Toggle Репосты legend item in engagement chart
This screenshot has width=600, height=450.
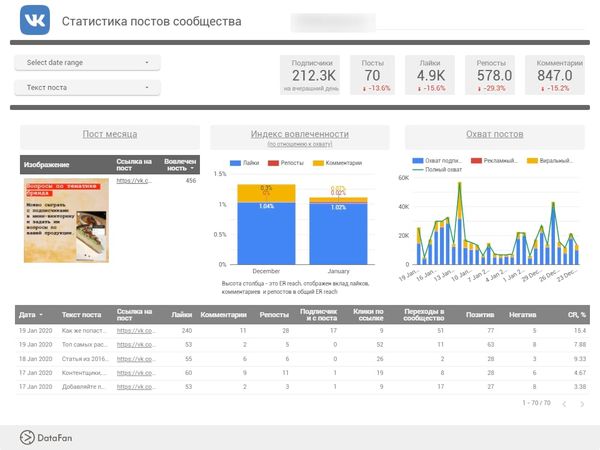[290, 162]
